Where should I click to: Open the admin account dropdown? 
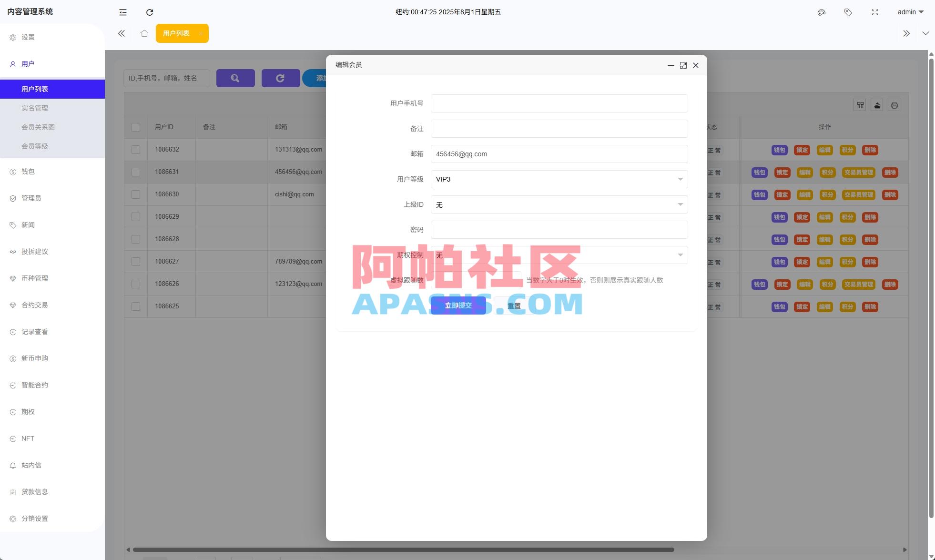(x=910, y=12)
